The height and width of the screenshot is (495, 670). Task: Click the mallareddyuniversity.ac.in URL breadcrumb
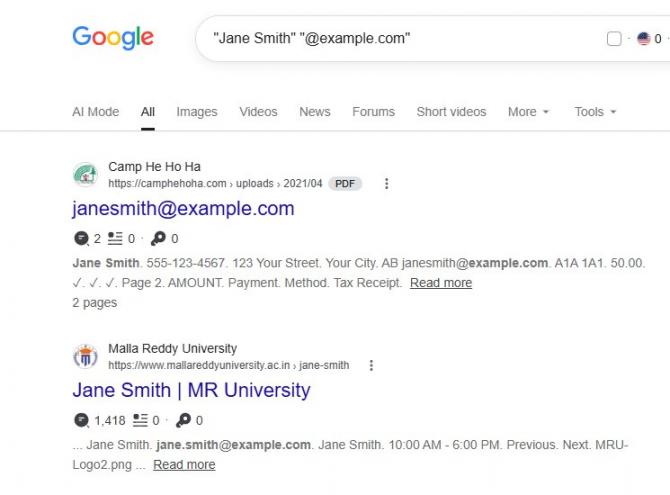229,365
